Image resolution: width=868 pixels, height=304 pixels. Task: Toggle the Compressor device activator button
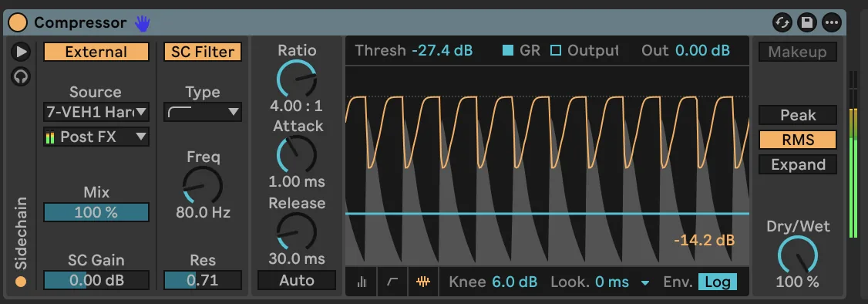19,22
